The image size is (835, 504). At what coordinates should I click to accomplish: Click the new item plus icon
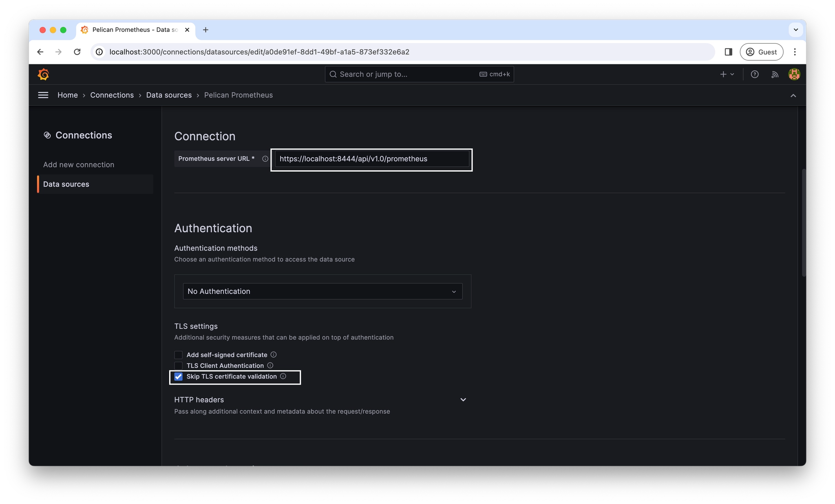722,74
